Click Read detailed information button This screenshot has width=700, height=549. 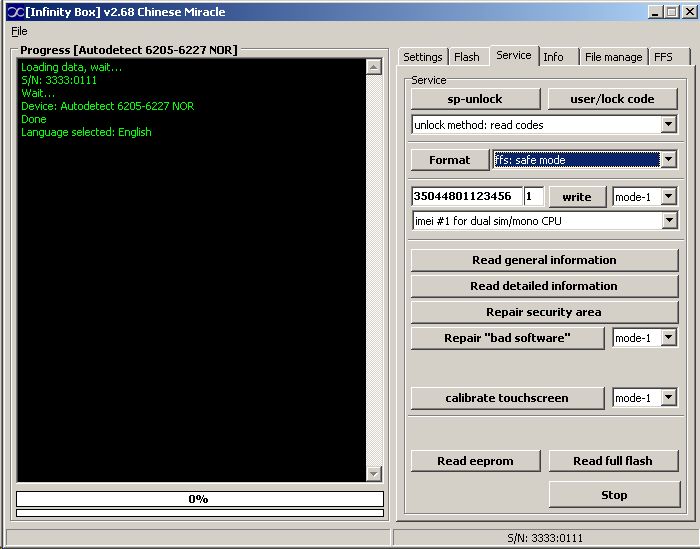[x=544, y=286]
